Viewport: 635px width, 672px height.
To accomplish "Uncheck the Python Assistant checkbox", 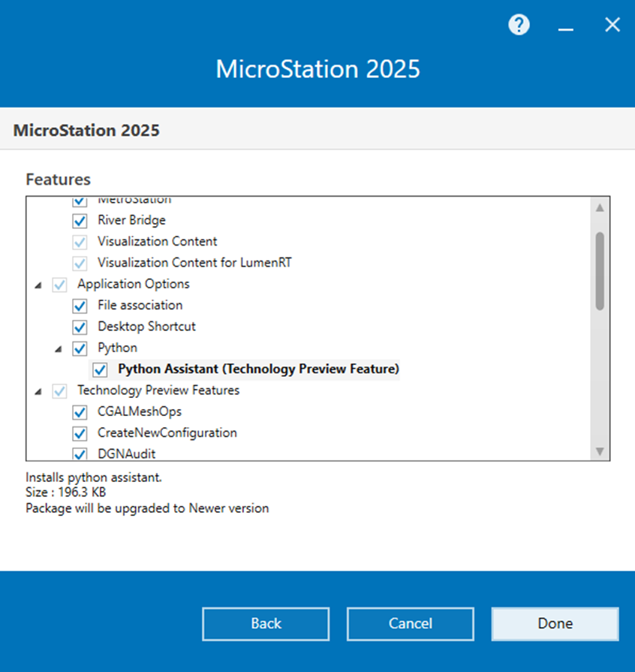I will (101, 369).
